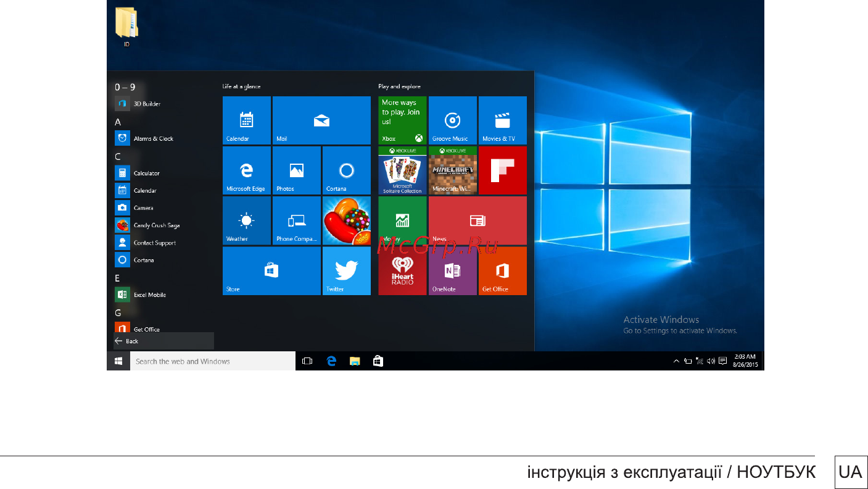Jump via the 0 – 9 letter header

(x=125, y=87)
